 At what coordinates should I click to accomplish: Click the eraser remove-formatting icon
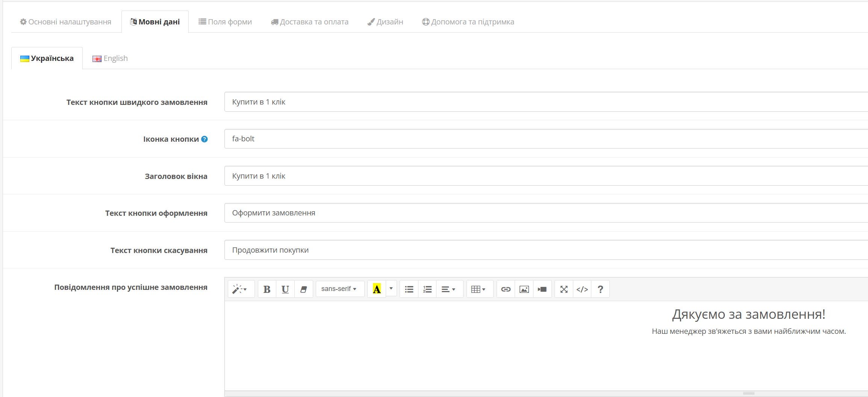click(304, 289)
